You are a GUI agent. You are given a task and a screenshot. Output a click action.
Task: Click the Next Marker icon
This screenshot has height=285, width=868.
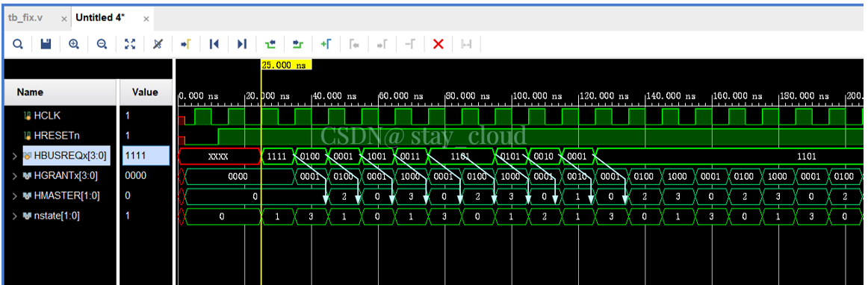[382, 44]
